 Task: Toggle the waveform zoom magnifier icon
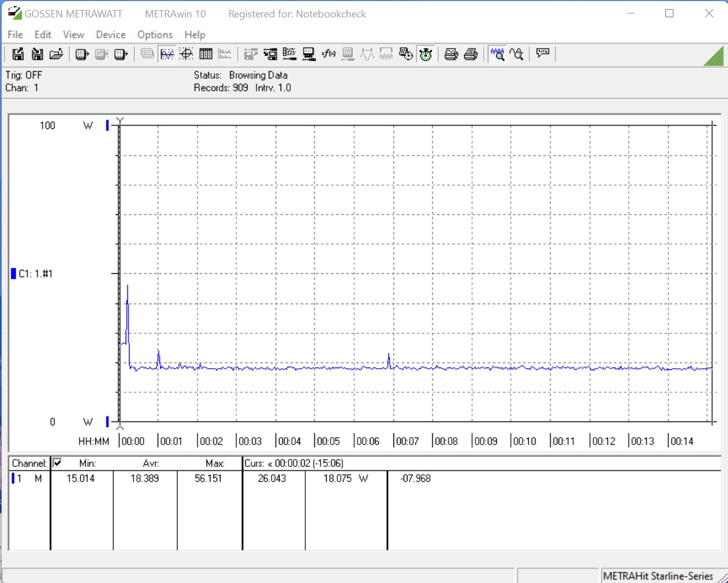point(497,54)
